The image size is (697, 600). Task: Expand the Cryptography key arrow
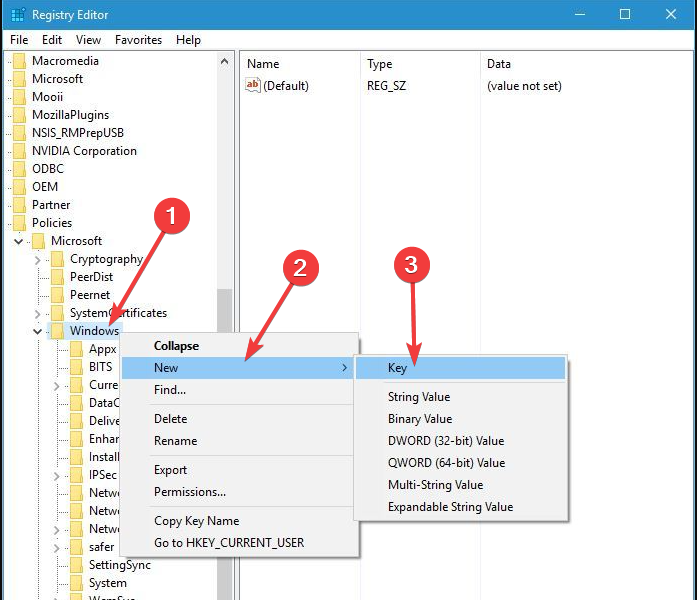click(38, 259)
